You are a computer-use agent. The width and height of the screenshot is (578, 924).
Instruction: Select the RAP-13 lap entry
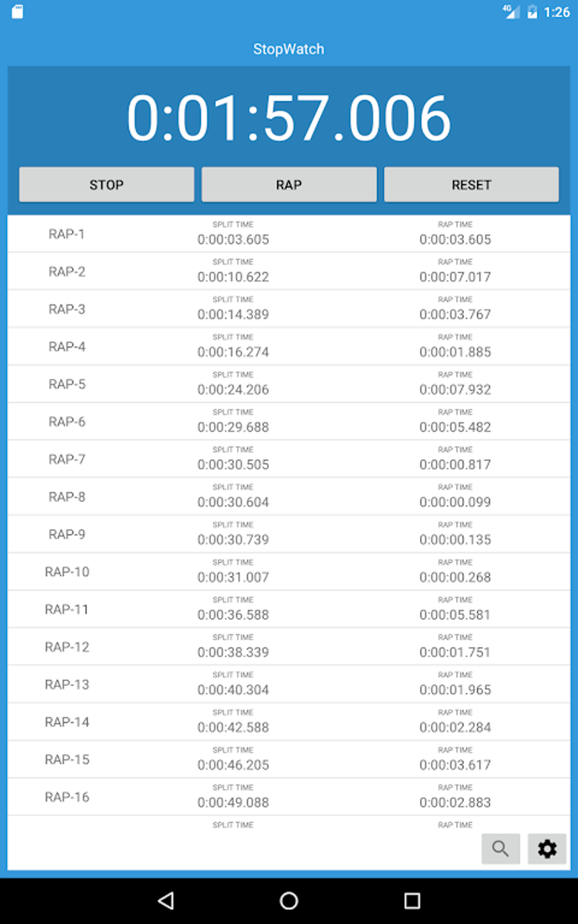[x=67, y=685]
